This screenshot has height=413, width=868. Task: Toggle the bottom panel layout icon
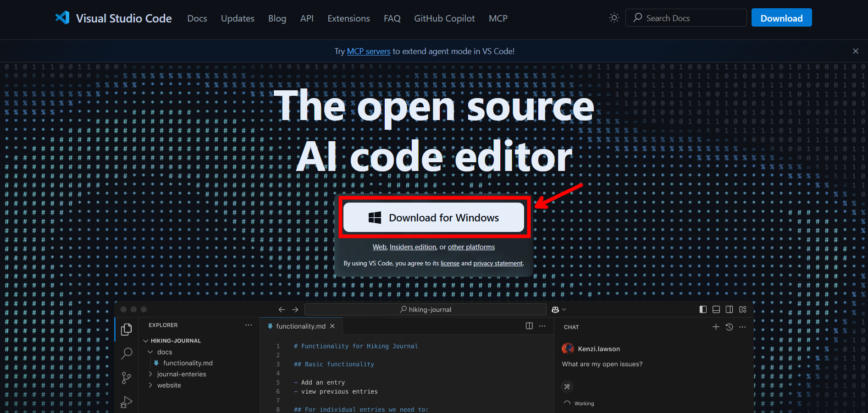tap(716, 309)
